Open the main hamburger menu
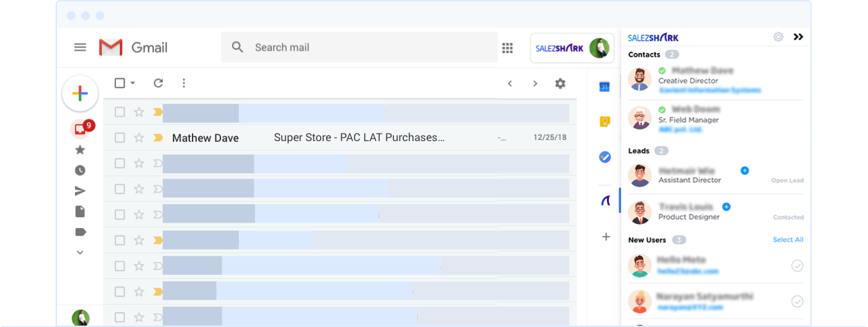The image size is (868, 327). 80,47
